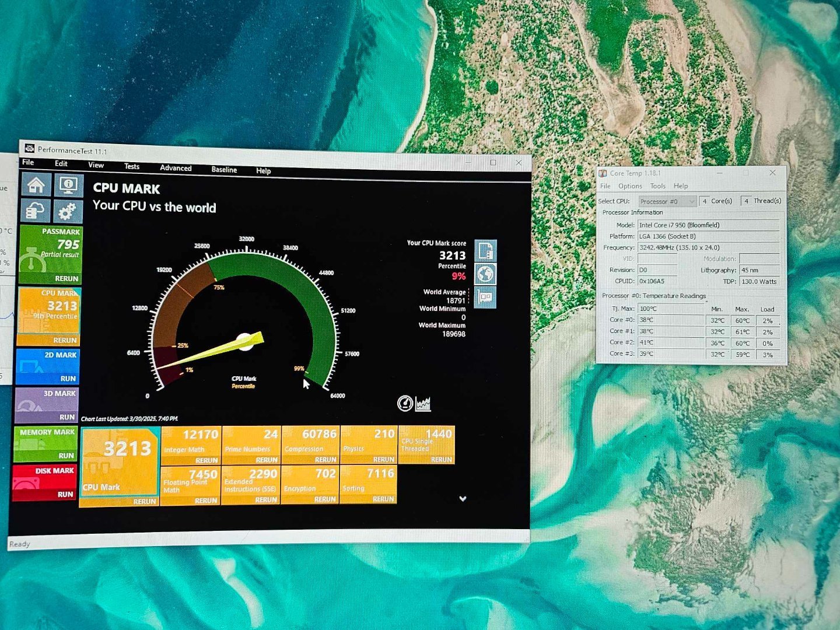This screenshot has height=630, width=840.
Task: Open the Edit menu
Action: click(61, 164)
